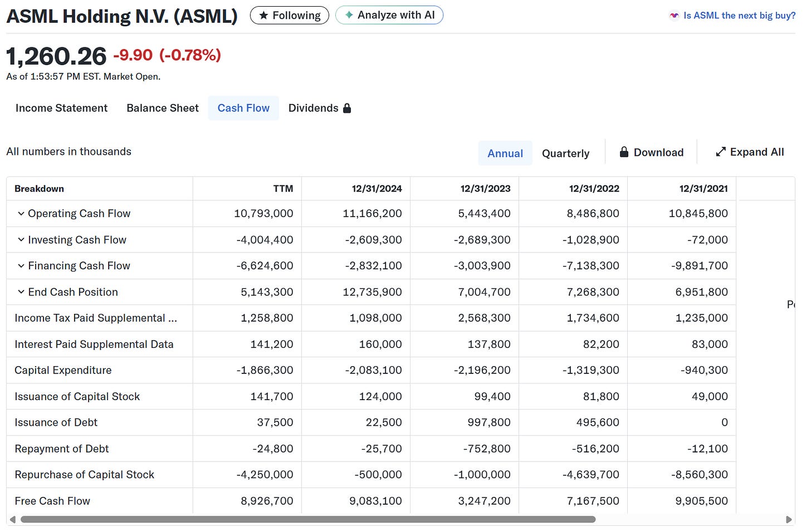811x532 pixels.
Task: Click the stock price 1,260.26
Action: coord(56,56)
